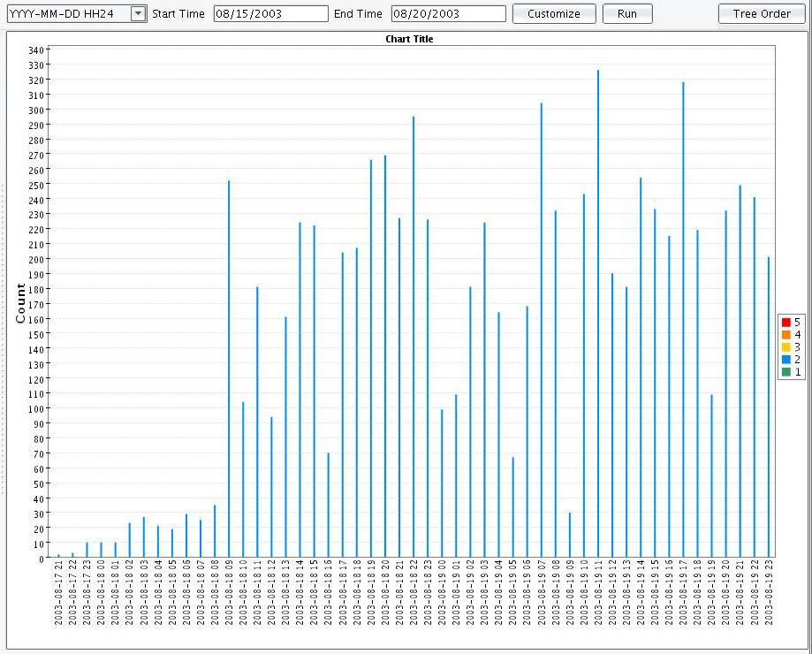The height and width of the screenshot is (654, 812).
Task: Click the blue legend swatch for 2
Action: 785,360
